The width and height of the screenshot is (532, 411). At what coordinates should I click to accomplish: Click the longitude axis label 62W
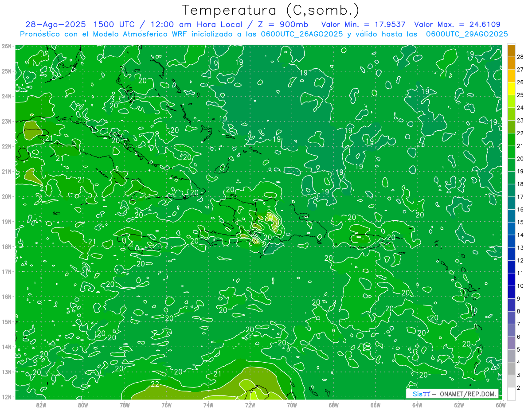pyautogui.click(x=459, y=405)
